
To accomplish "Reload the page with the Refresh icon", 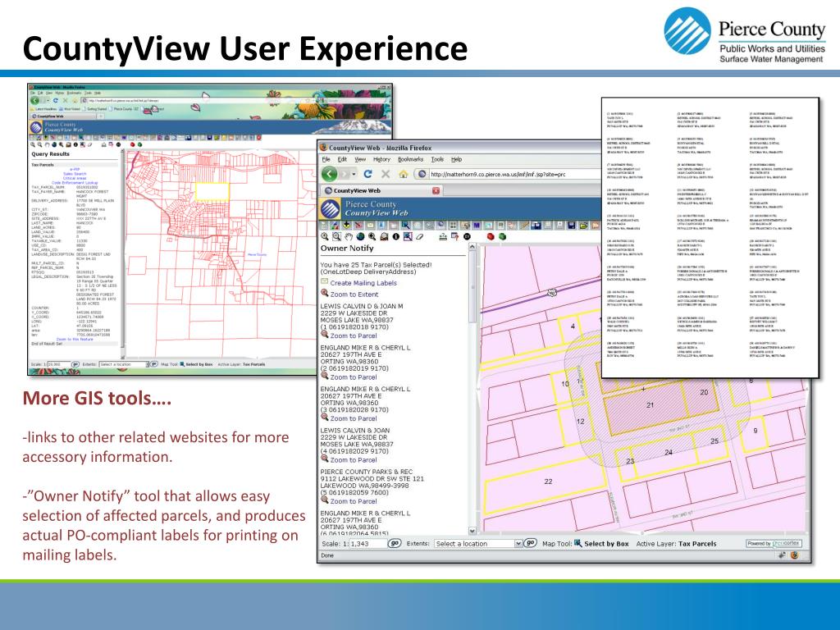I will pos(367,174).
